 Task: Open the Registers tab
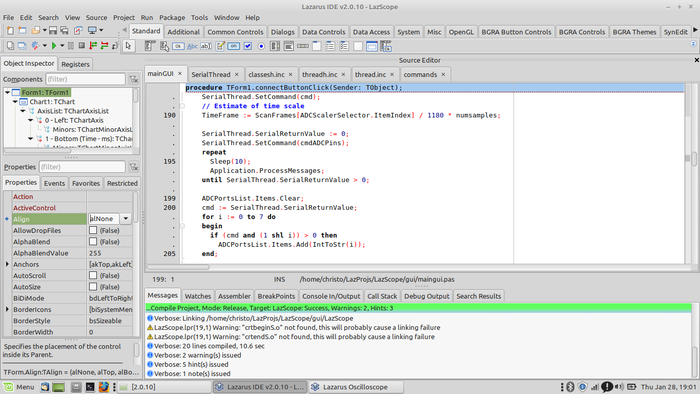[75, 64]
